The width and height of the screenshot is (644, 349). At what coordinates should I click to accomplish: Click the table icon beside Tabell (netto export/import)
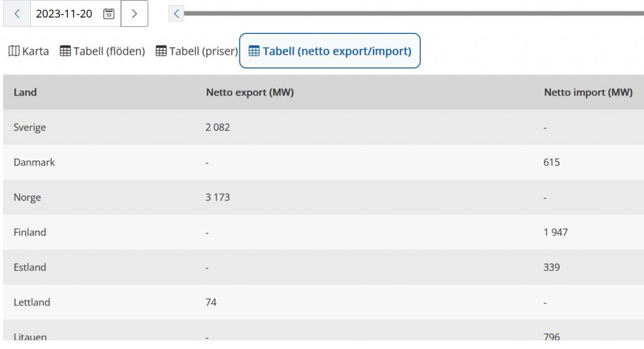coord(254,51)
